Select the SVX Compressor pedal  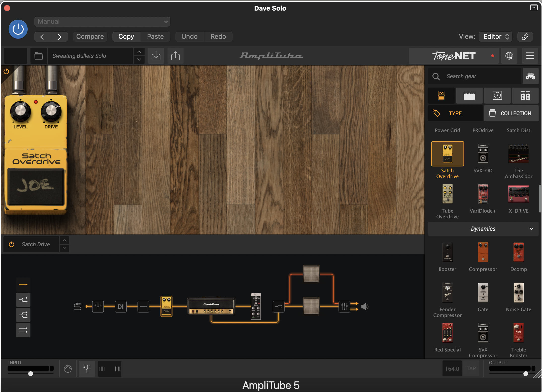coord(483,333)
